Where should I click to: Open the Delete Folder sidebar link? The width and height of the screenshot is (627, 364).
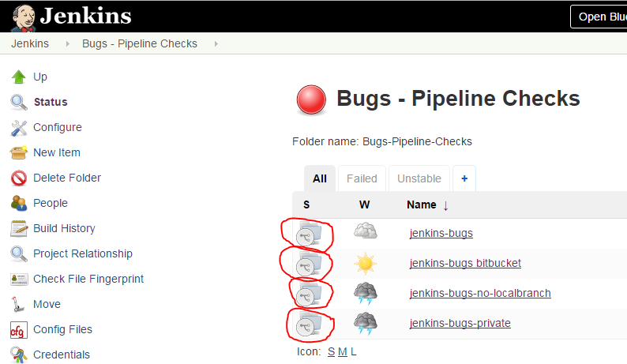(67, 178)
